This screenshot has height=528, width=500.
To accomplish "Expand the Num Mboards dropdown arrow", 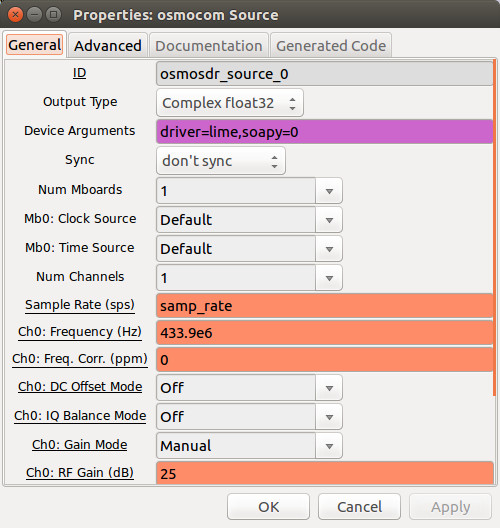I will [329, 191].
